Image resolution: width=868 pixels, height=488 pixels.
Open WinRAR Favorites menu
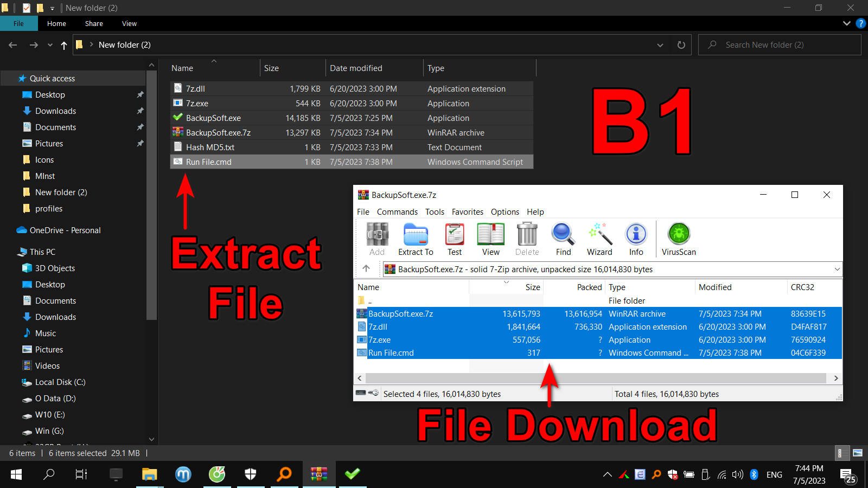[x=467, y=211]
